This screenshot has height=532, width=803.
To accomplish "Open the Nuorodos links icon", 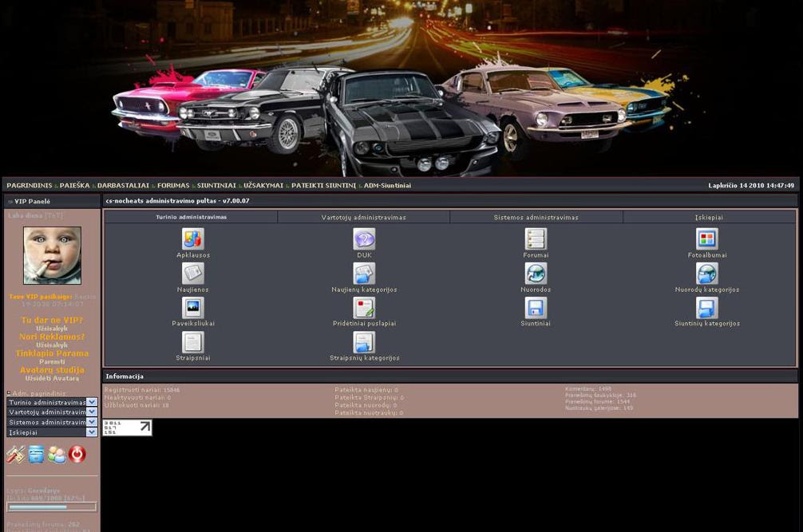I will point(536,274).
